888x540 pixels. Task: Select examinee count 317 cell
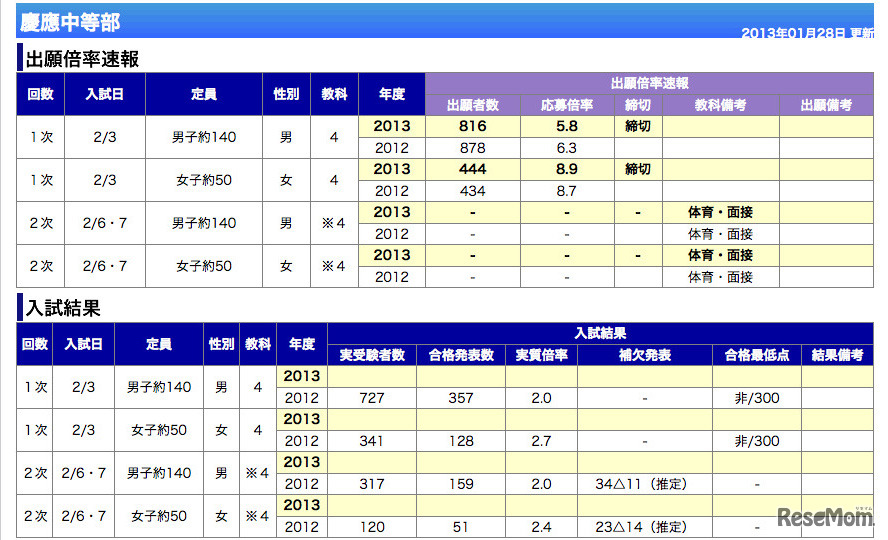[x=372, y=484]
